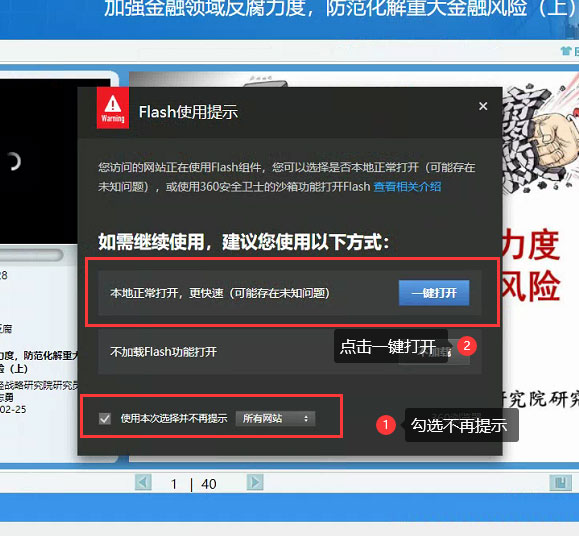The width and height of the screenshot is (579, 536).
Task: Click the Flash使用提示 dialog title
Action: coord(188,112)
